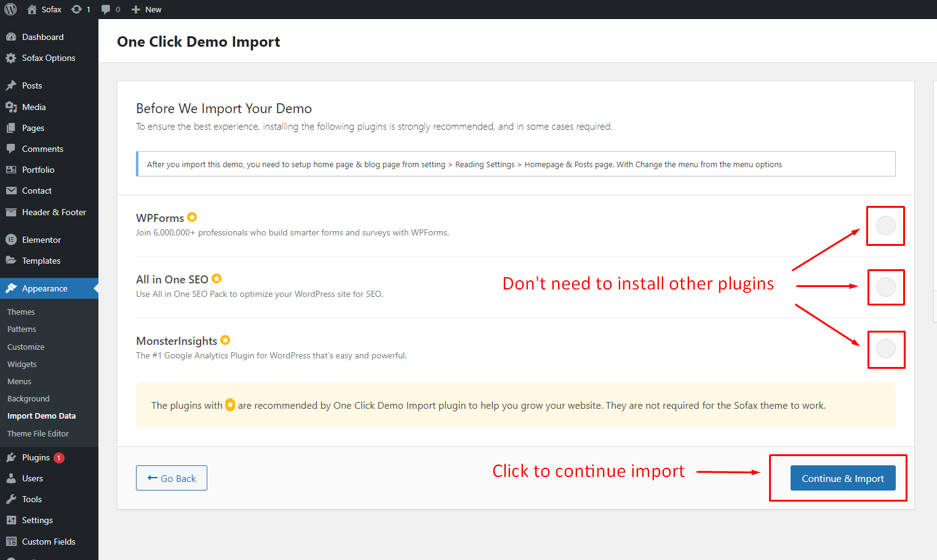Image resolution: width=937 pixels, height=560 pixels.
Task: Click the Sofax site home icon
Action: point(32,9)
